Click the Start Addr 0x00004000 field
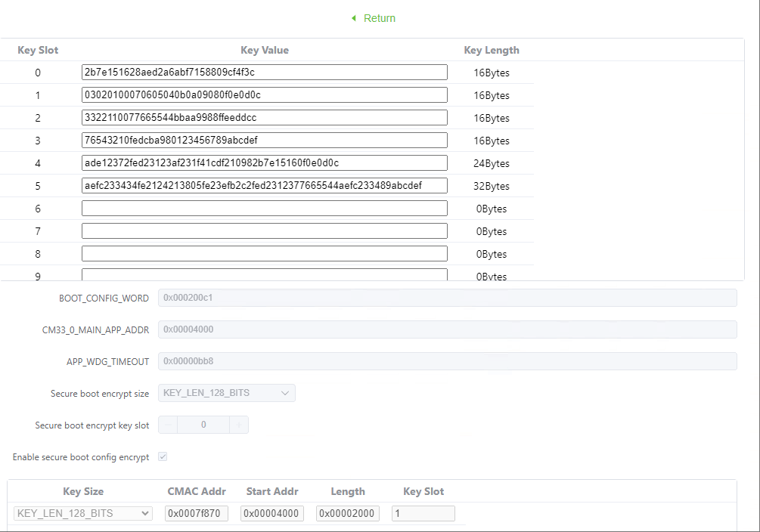760x532 pixels. (271, 514)
